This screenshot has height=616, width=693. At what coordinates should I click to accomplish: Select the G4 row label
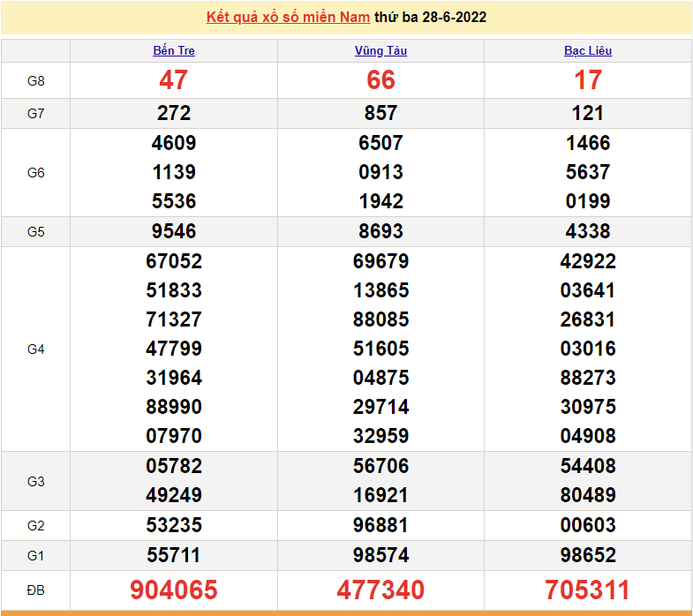pyautogui.click(x=36, y=349)
